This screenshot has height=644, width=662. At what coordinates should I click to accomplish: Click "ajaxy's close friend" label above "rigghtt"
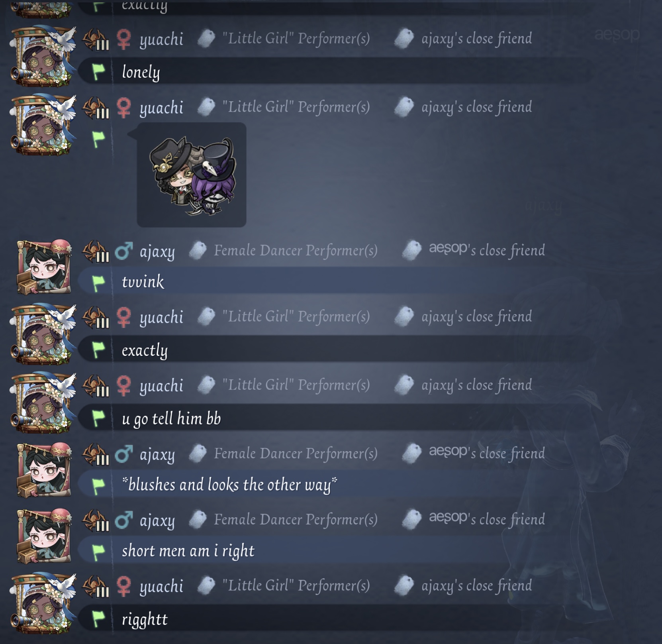[477, 585]
